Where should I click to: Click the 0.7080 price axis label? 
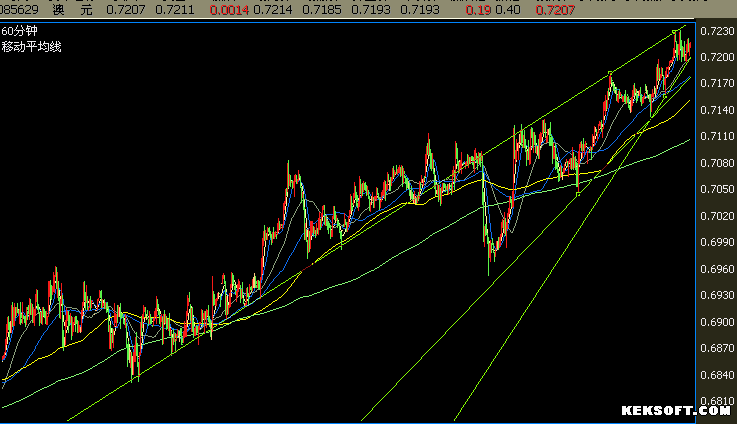(x=717, y=163)
